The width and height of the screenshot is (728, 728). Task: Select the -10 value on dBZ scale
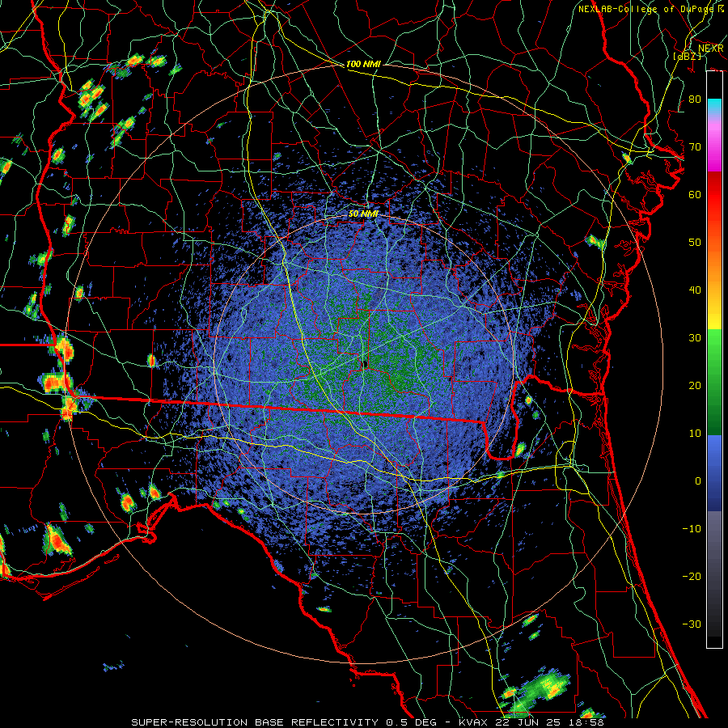[692, 529]
